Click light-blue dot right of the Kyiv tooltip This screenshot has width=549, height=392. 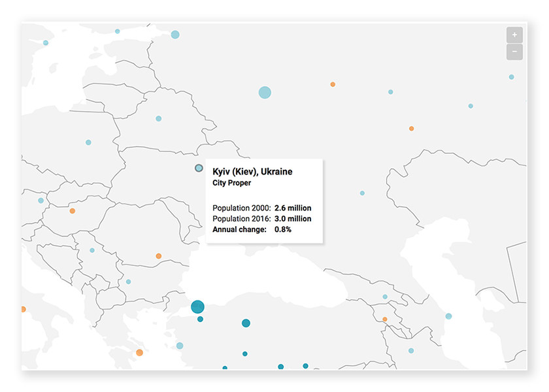(x=362, y=193)
